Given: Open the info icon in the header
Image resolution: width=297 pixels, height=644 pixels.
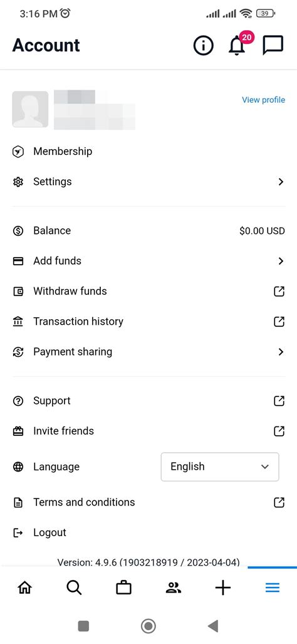Looking at the screenshot, I should (204, 45).
